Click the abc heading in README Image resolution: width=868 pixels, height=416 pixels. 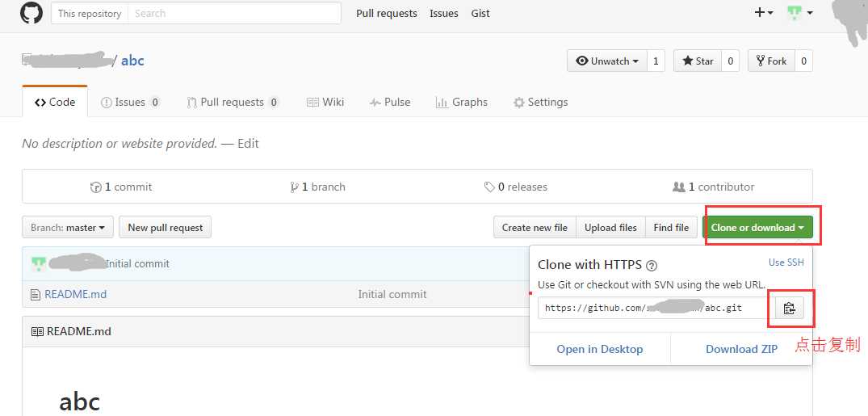[x=80, y=401]
